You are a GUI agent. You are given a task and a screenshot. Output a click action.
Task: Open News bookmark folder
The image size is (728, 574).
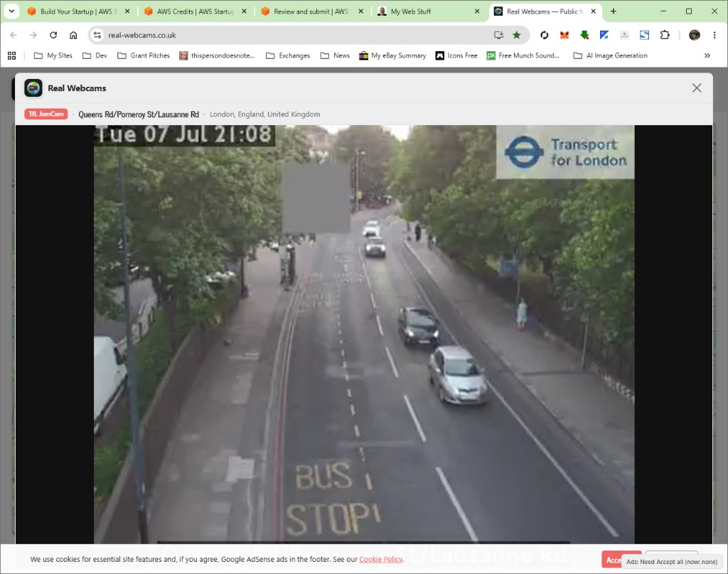point(336,55)
